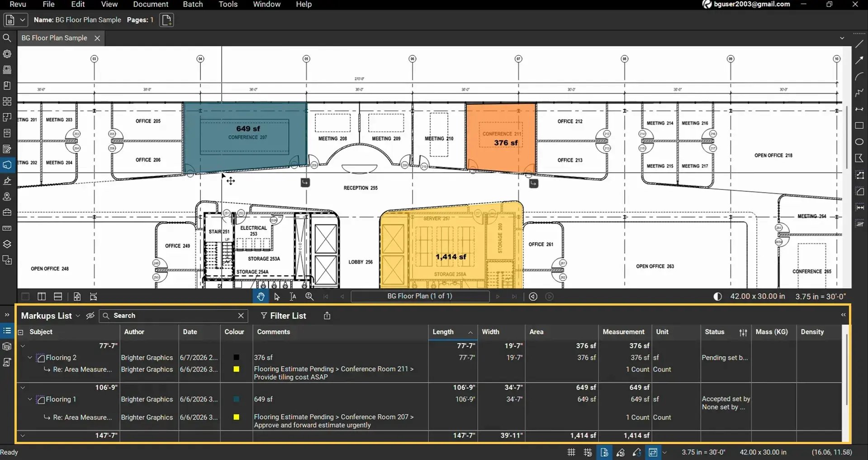
Task: Click the Previous View button
Action: point(533,297)
